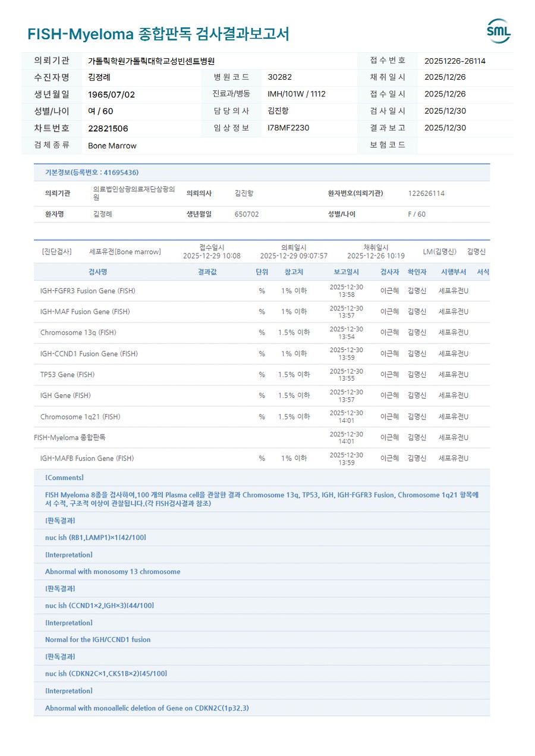This screenshot has width=535, height=756.
Task: Click the 결과값 column header
Action: (207, 272)
